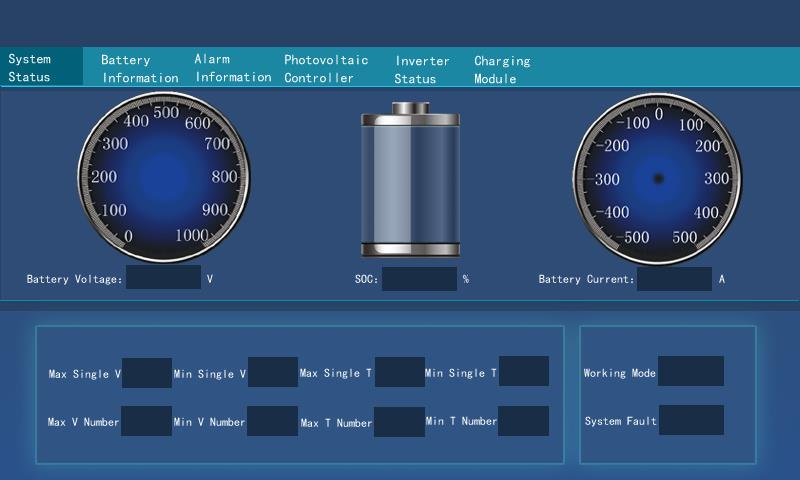Screen dimensions: 800x480
Task: Click the Battery Current value field
Action: (674, 279)
